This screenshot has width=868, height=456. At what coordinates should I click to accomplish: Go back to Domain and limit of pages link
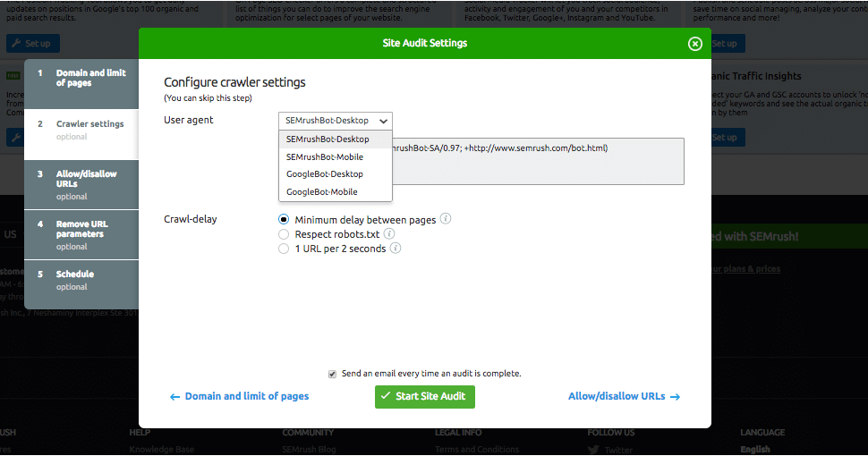coord(239,396)
